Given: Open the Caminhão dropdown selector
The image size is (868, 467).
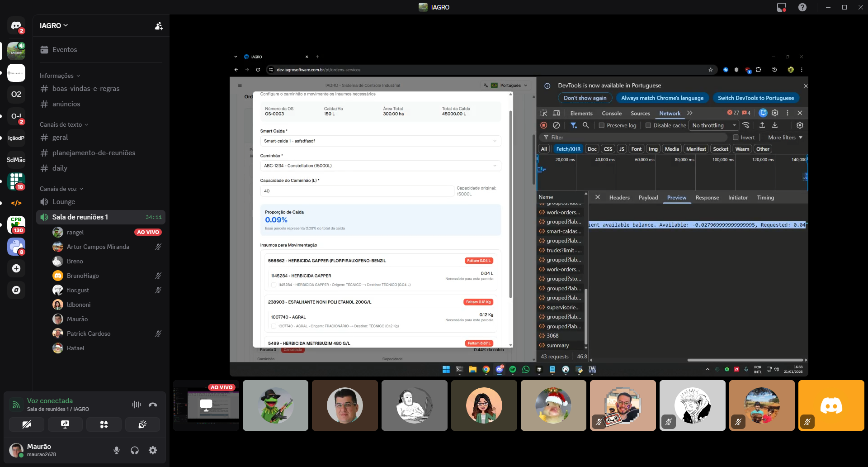Looking at the screenshot, I should click(x=381, y=166).
